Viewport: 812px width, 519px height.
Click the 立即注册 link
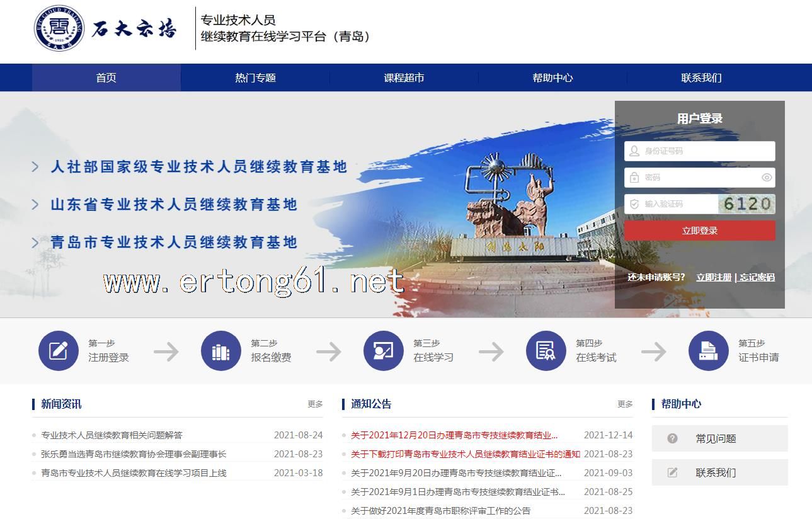(x=713, y=278)
